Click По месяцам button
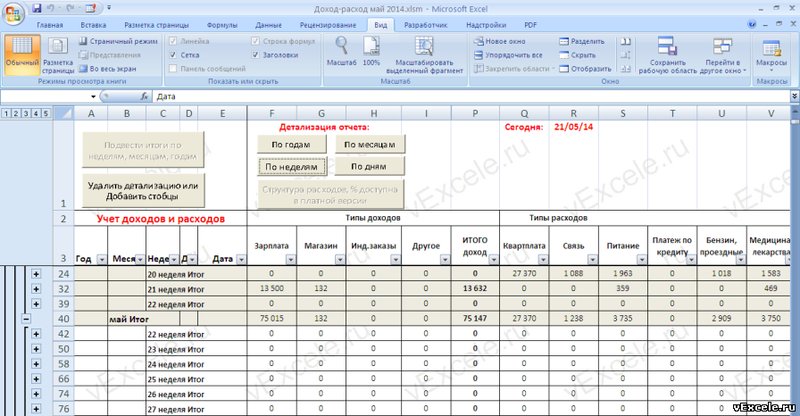Screen dimensions: 800x416 tap(369, 144)
